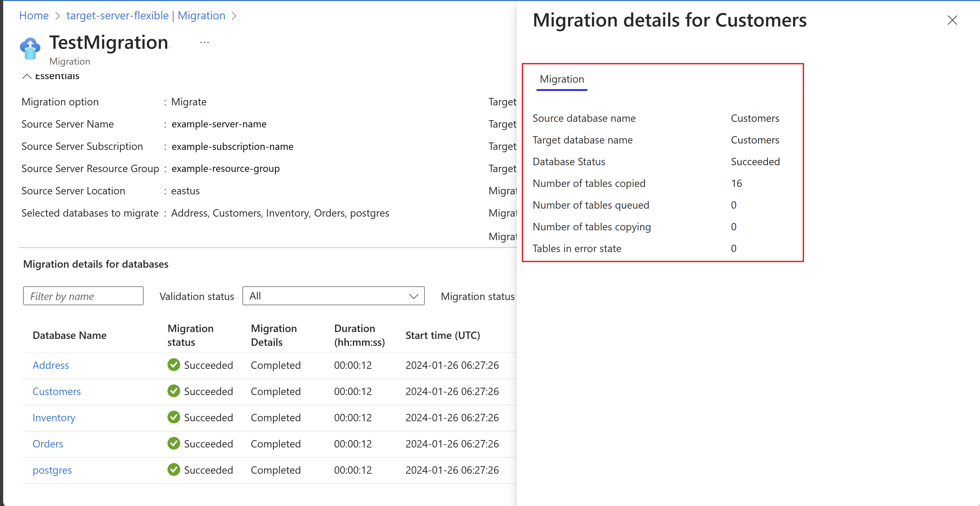The image size is (980, 506).
Task: Open the Orders database link
Action: 48,444
